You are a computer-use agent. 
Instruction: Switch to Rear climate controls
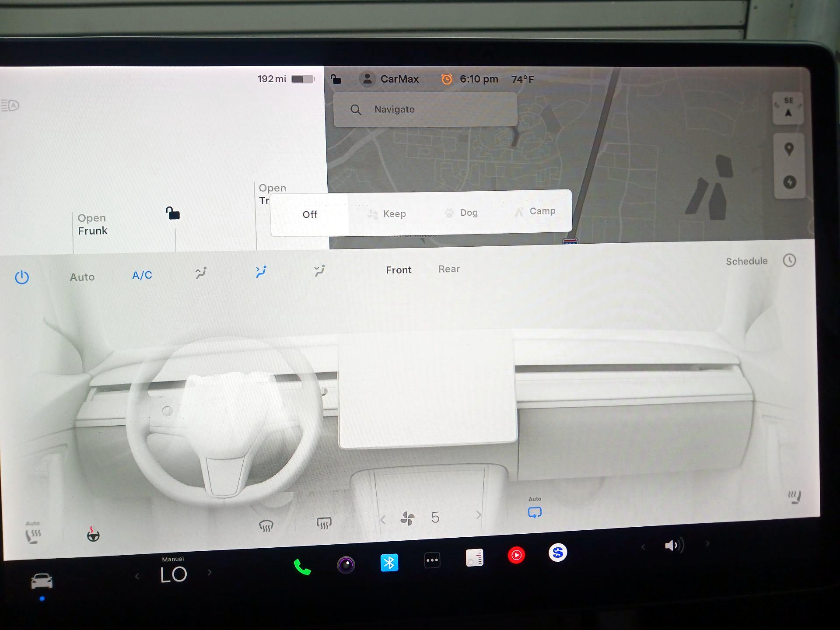point(449,269)
